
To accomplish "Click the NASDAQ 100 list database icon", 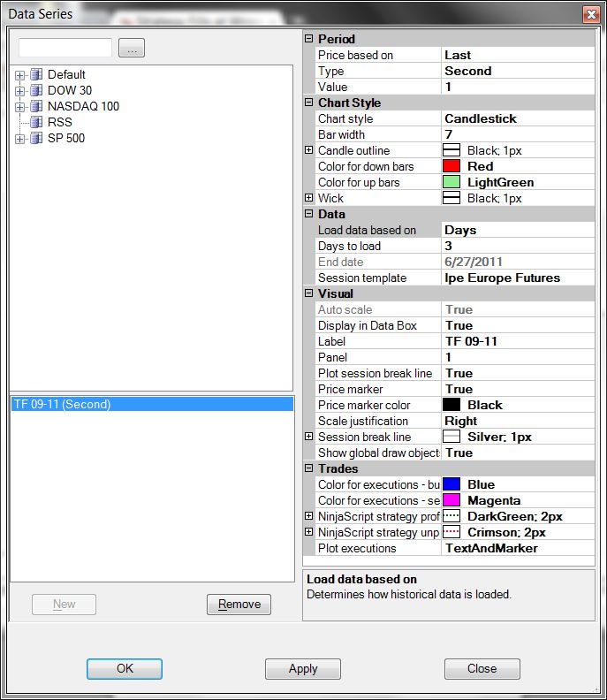I will click(36, 106).
